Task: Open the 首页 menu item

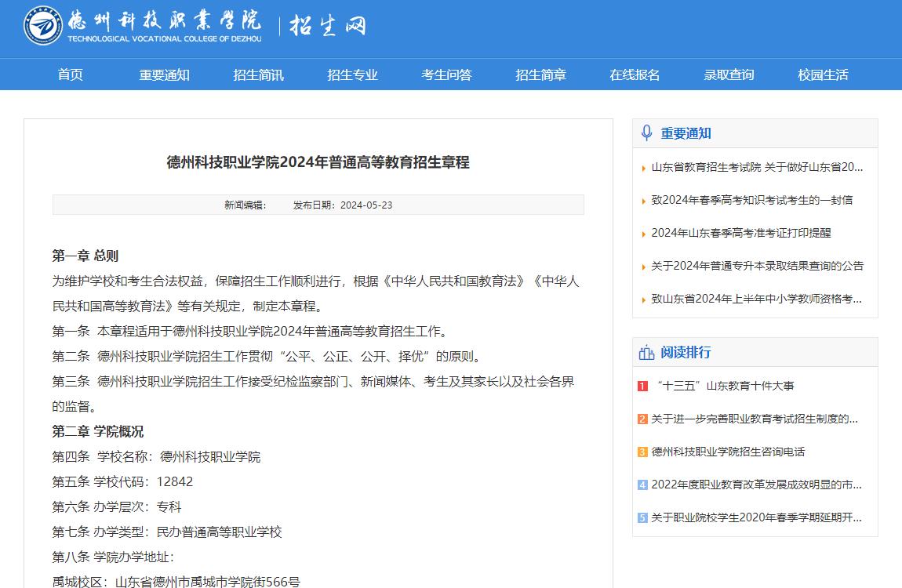Action: coord(70,74)
